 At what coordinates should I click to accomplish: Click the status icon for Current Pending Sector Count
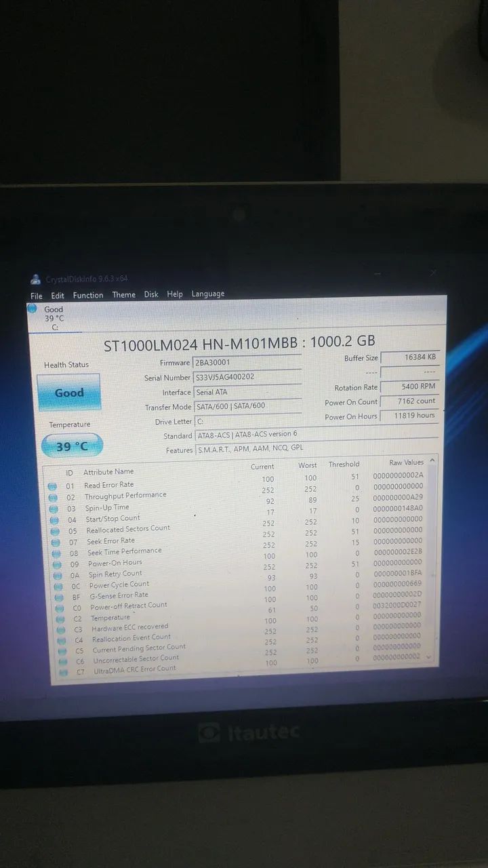[62, 651]
